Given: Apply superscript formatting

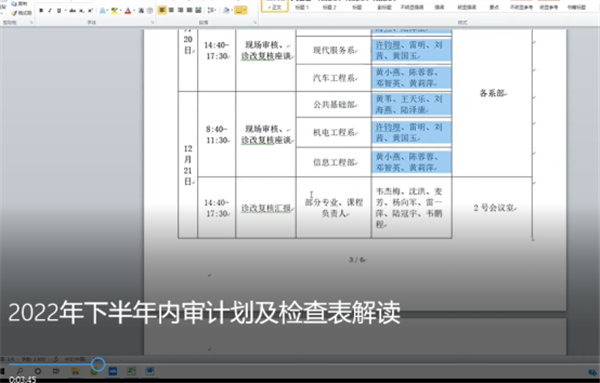Looking at the screenshot, I should 90,11.
